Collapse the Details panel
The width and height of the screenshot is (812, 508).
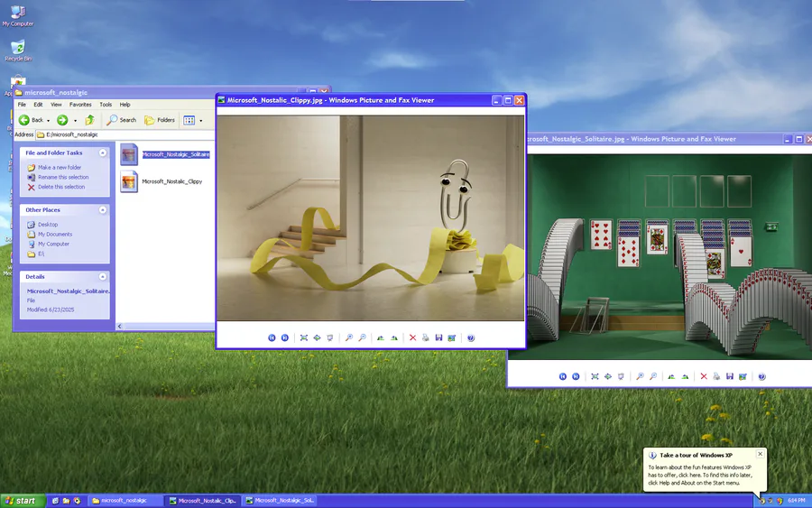(x=103, y=276)
